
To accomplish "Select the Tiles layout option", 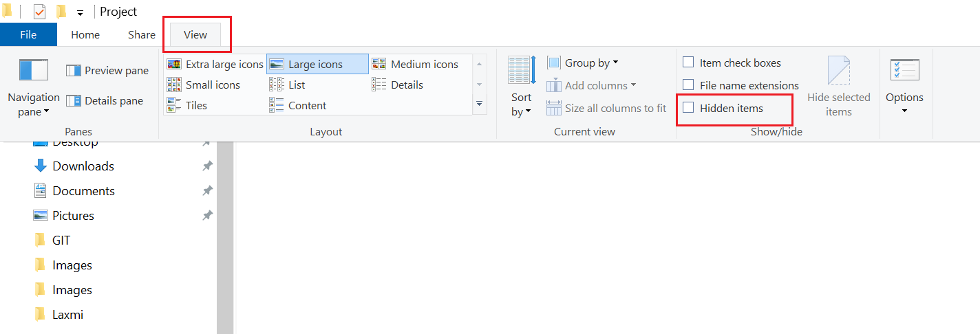I will click(187, 106).
